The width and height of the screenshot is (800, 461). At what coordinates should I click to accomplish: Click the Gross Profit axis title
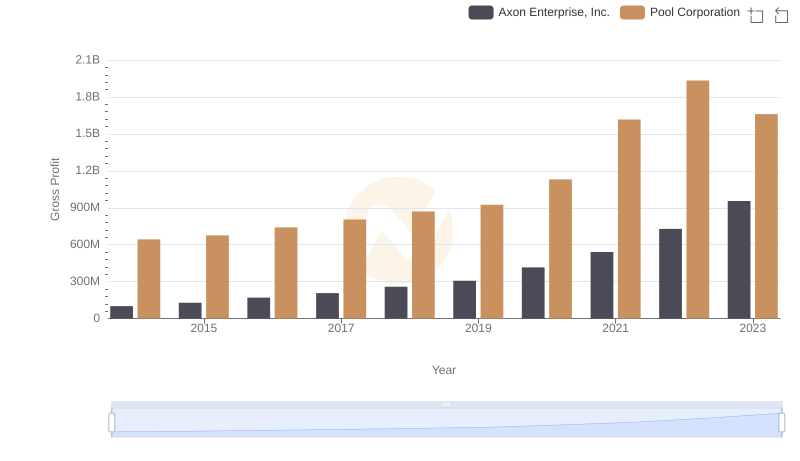[55, 189]
